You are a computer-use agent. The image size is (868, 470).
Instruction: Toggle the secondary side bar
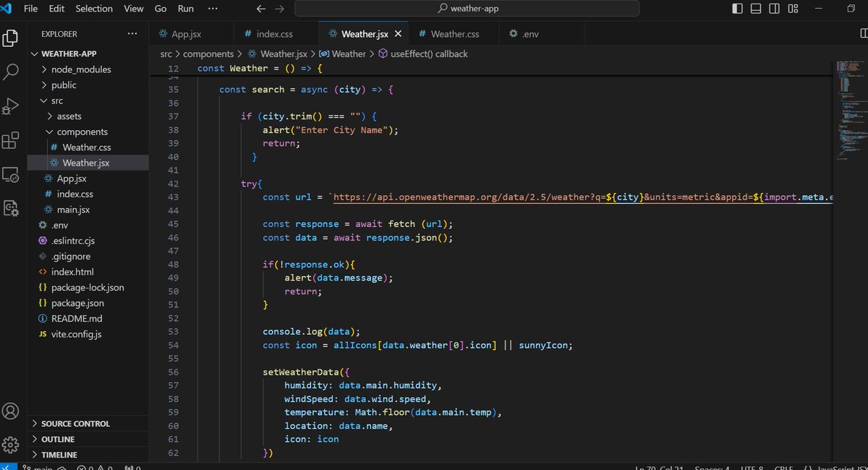coord(775,9)
